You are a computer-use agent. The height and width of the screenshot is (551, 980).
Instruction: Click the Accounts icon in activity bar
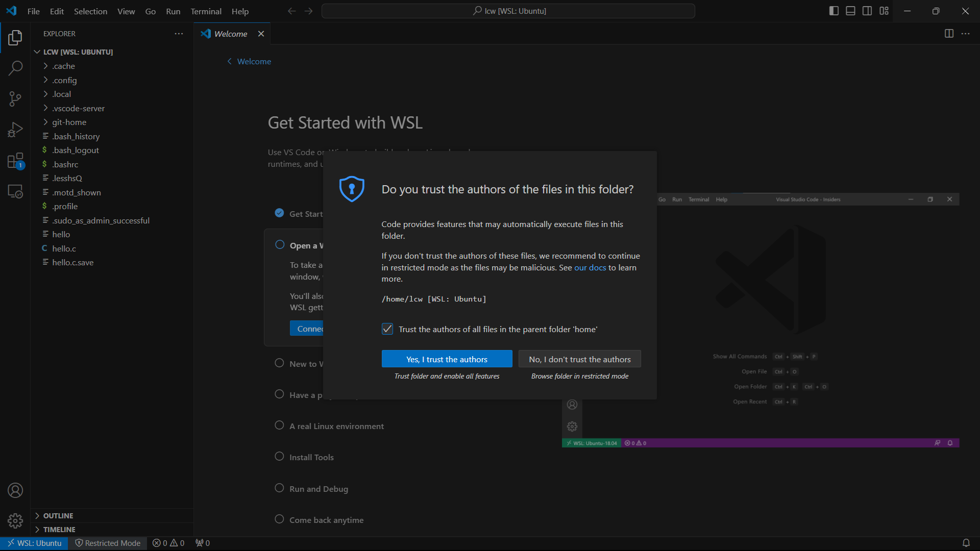[15, 490]
